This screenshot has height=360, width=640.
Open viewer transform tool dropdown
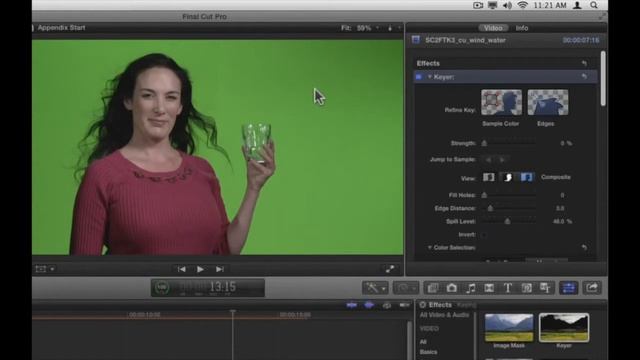click(x=45, y=269)
